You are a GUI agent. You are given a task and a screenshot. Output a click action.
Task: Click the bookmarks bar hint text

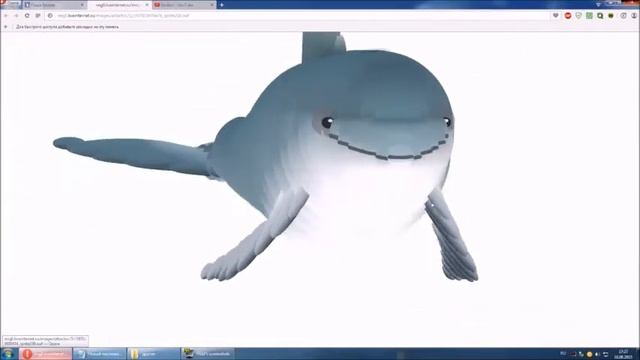click(67, 27)
